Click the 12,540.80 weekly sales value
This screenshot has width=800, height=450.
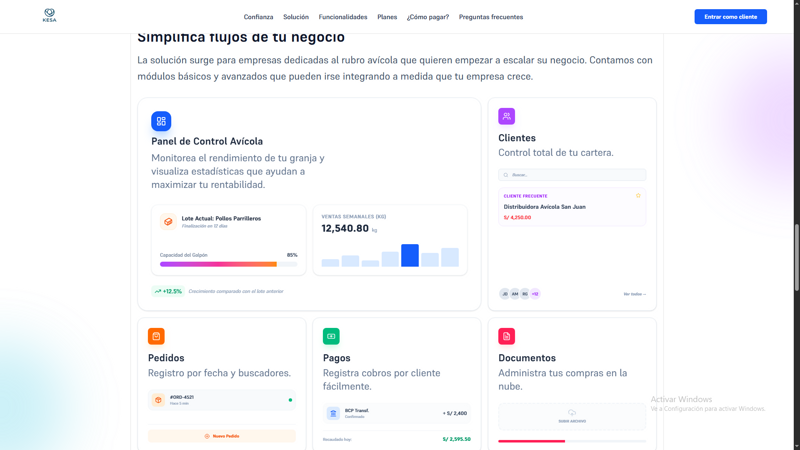pos(345,229)
